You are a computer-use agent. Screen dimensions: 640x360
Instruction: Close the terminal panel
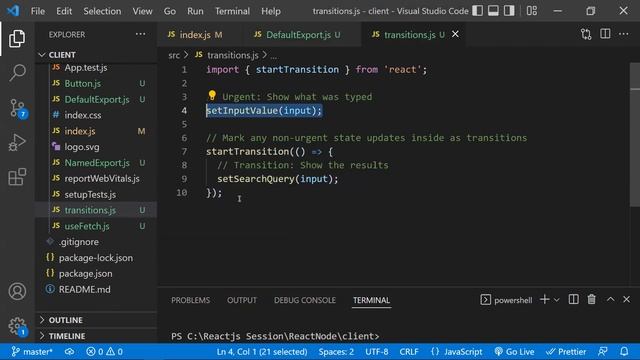coord(627,300)
